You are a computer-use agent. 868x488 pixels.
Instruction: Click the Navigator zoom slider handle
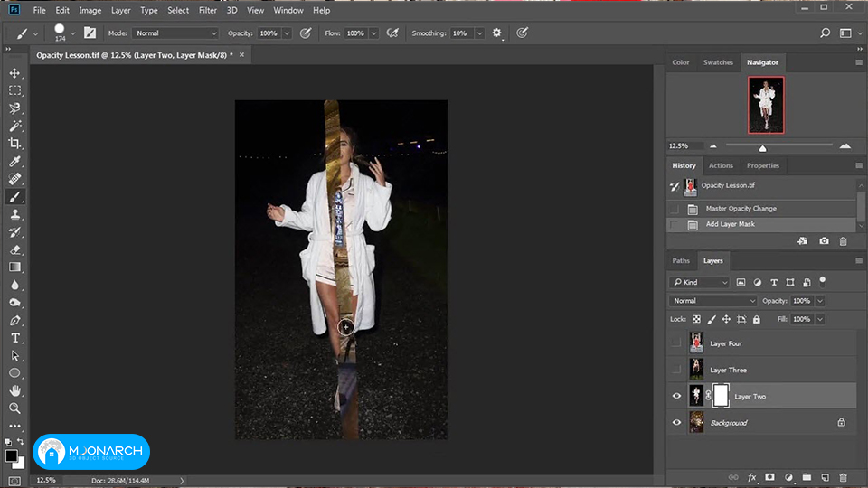[x=762, y=148]
